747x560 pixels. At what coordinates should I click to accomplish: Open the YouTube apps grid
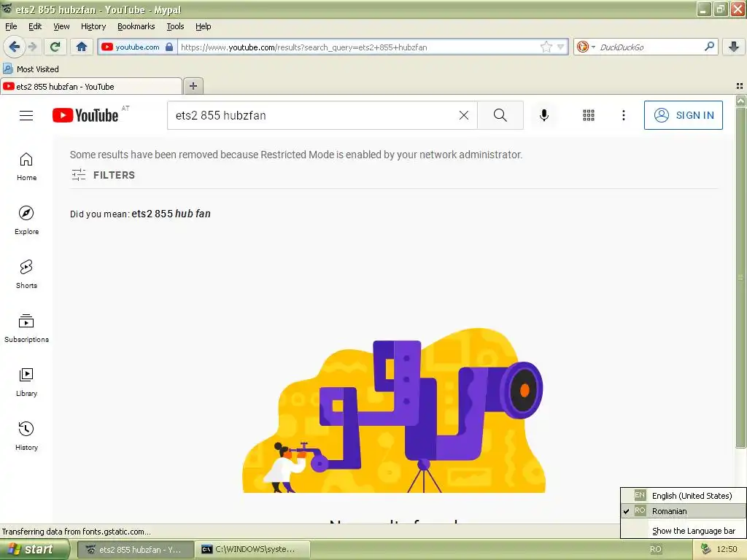(589, 115)
